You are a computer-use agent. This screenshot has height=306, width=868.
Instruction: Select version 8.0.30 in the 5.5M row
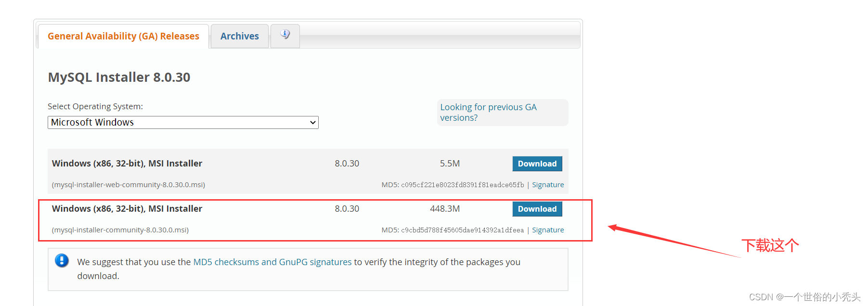[x=347, y=164]
